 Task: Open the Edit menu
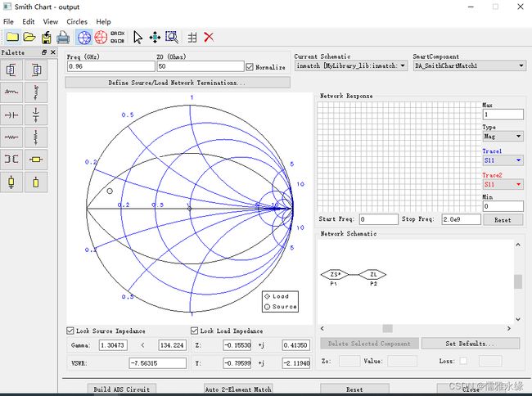(29, 22)
